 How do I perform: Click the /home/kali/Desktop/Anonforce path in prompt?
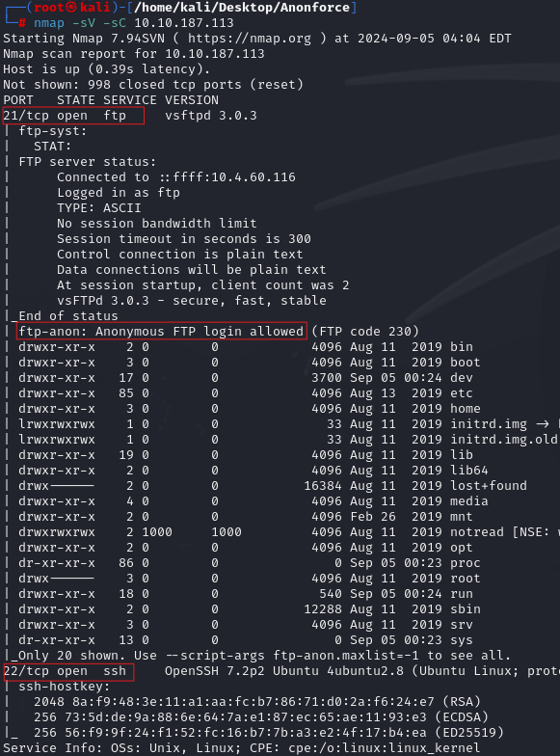[x=241, y=8]
